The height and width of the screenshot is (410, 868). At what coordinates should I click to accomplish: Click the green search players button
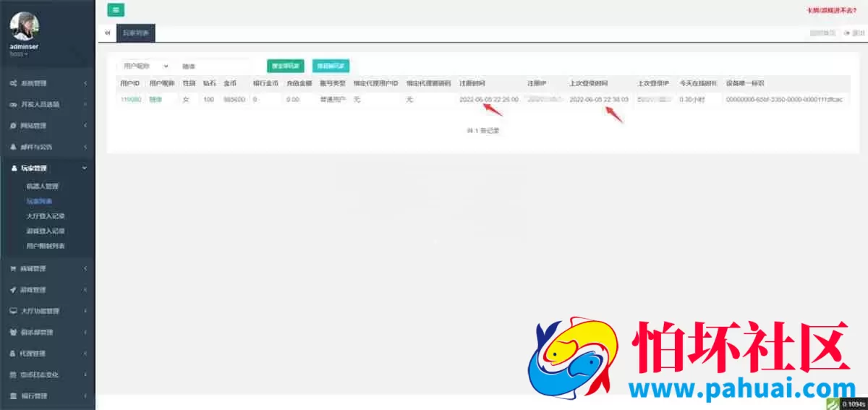pyautogui.click(x=285, y=66)
